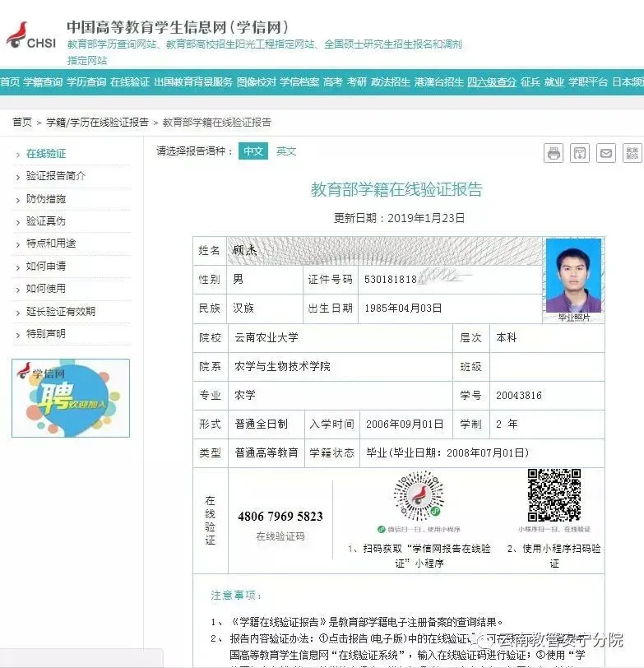The image size is (644, 668).
Task: Open 如何申请 in the sidebar
Action: pos(46,267)
